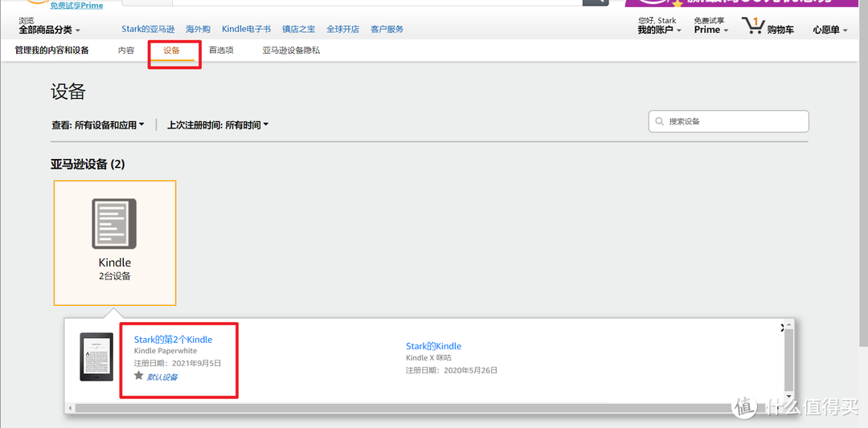Expand 全部商品分类 category menu

click(49, 29)
